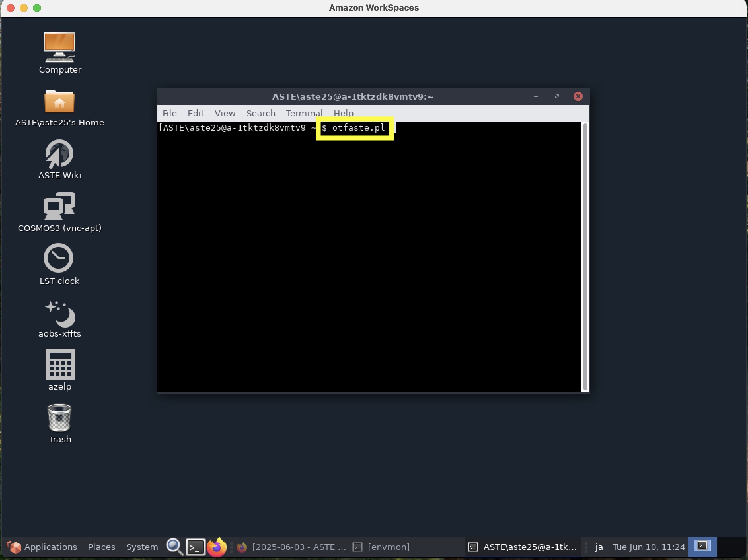Launch the aobs-xffts moon icon
748x560 pixels.
click(60, 314)
